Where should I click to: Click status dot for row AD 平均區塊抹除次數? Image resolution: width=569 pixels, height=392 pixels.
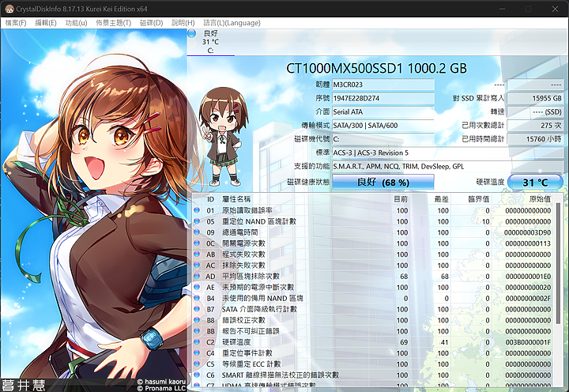[197, 276]
